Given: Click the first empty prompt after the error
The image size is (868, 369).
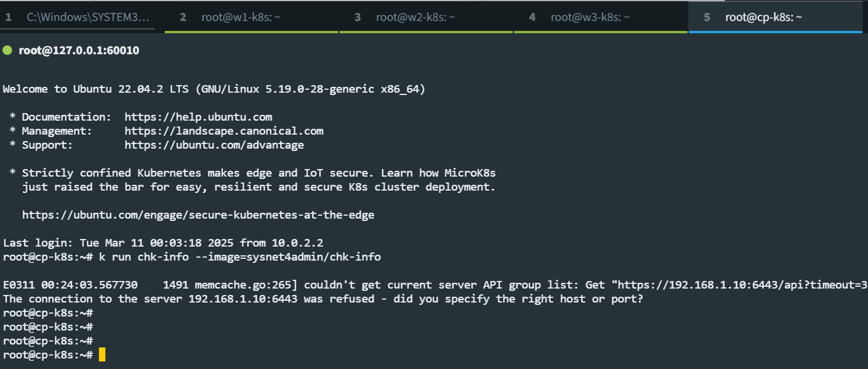Looking at the screenshot, I should pyautogui.click(x=48, y=313).
